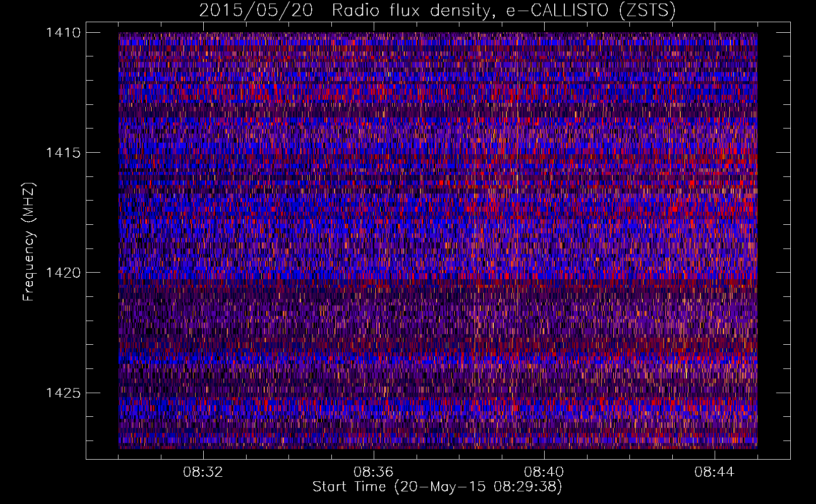Image resolution: width=816 pixels, height=504 pixels.
Task: Click the 08:36 time tick label
Action: coord(373,472)
